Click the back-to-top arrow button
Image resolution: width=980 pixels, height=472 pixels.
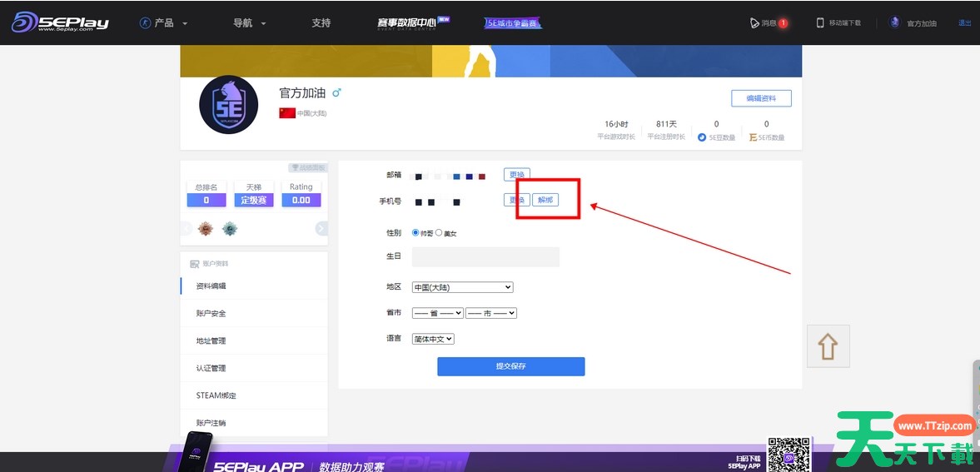828,345
